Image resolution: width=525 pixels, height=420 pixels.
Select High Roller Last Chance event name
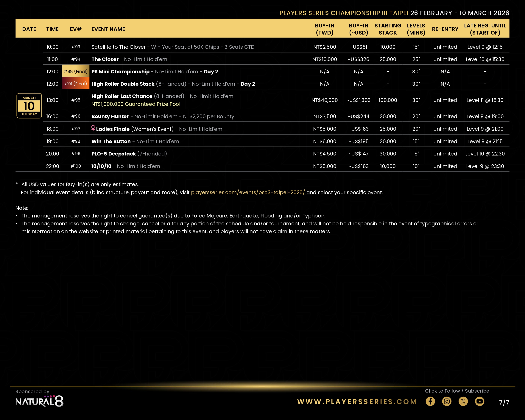[122, 96]
